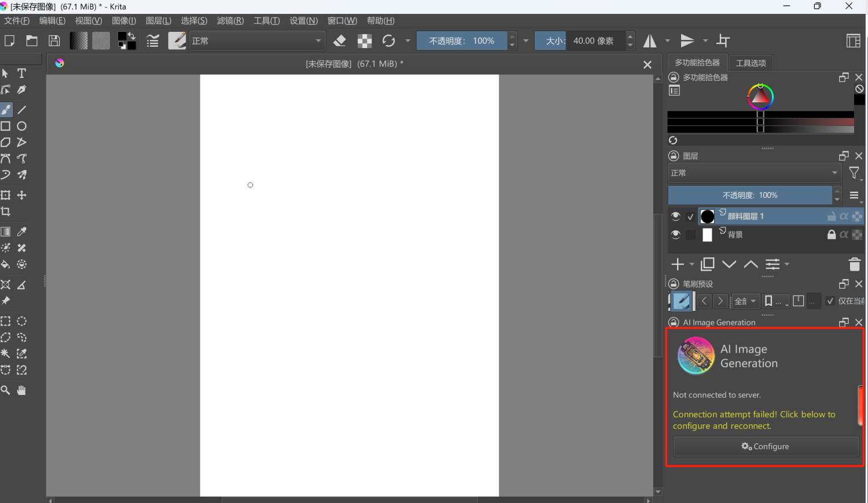Add a new layer with plus button
Screen dimensions: 868x503
pyautogui.click(x=678, y=264)
